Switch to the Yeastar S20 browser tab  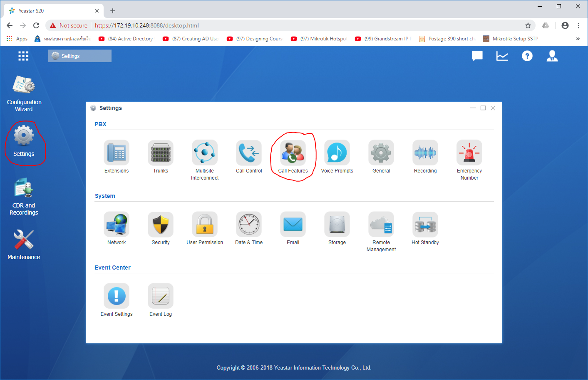[x=54, y=11]
